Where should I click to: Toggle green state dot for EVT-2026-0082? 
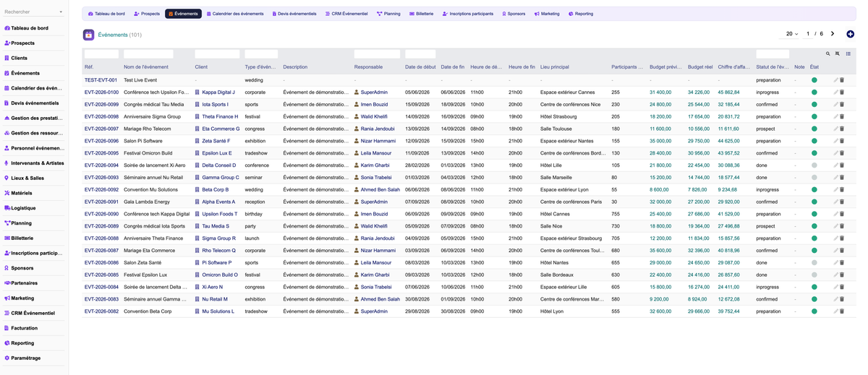[x=814, y=311]
